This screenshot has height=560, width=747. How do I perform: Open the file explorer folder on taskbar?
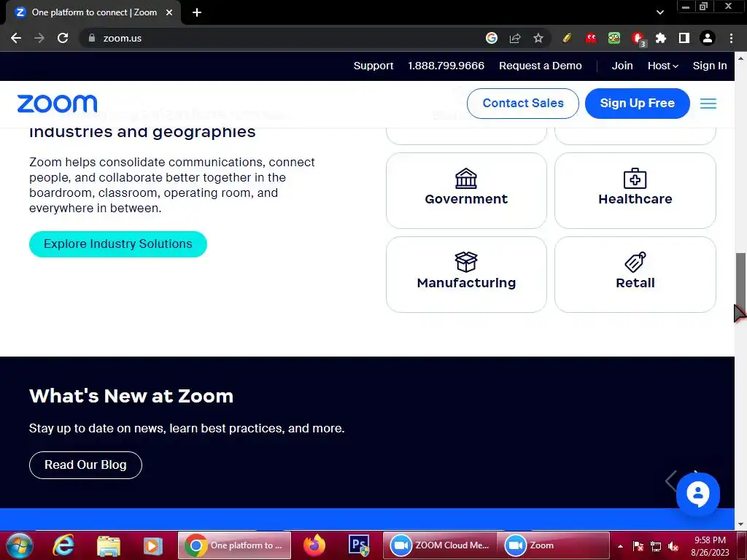[108, 545]
